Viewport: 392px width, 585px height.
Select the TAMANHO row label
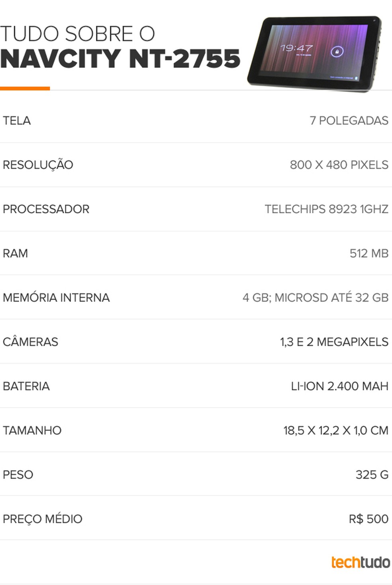[32, 430]
